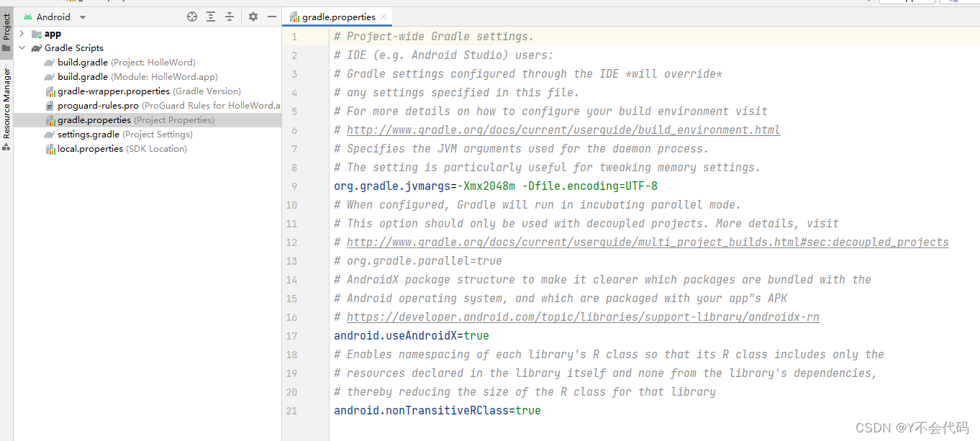Open the project panel settings gear
Viewport: 980px width, 441px height.
click(253, 17)
